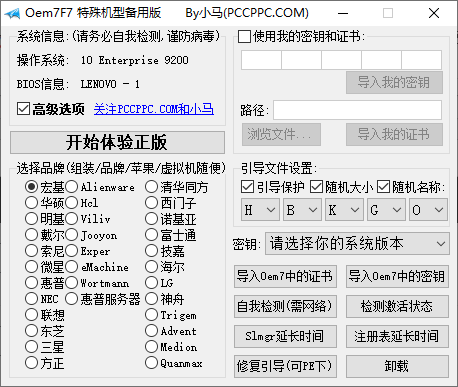Pick the Trigem radio button
The height and width of the screenshot is (387, 458).
(151, 315)
